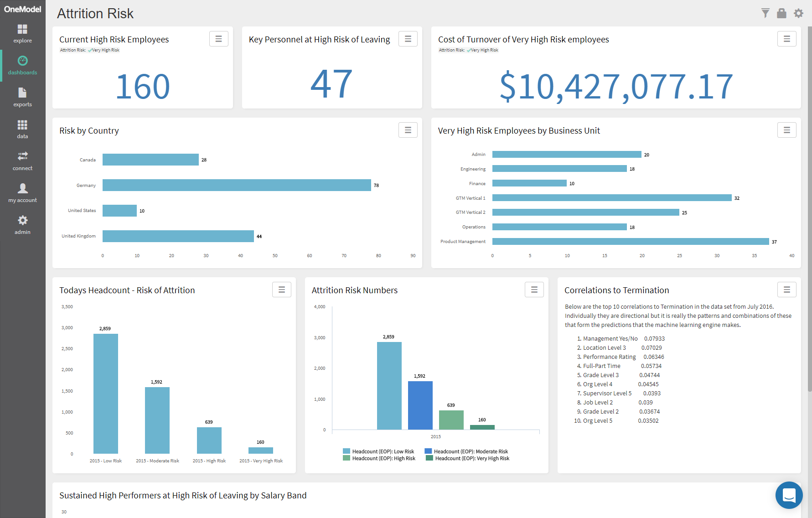Select the Attrition Risk dashboard title

pyautogui.click(x=95, y=13)
